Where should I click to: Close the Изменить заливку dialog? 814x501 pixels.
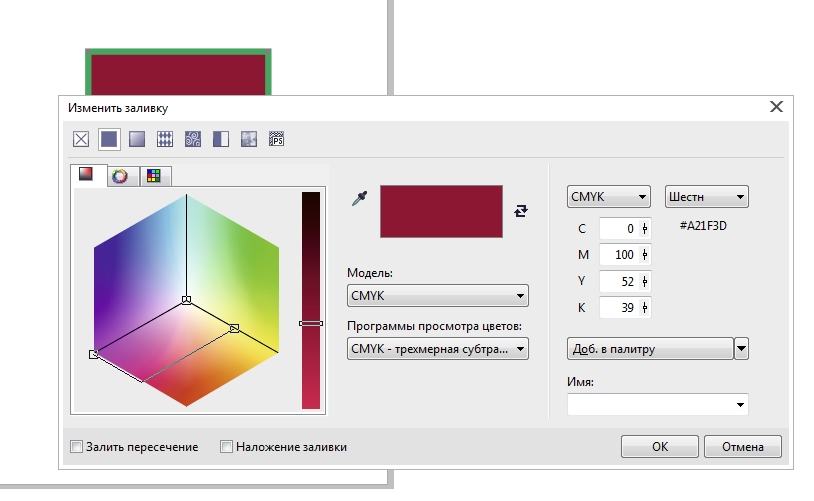point(776,107)
